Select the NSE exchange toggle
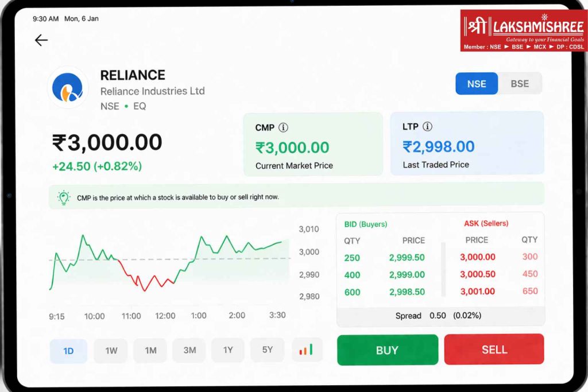The image size is (588, 392). 477,84
